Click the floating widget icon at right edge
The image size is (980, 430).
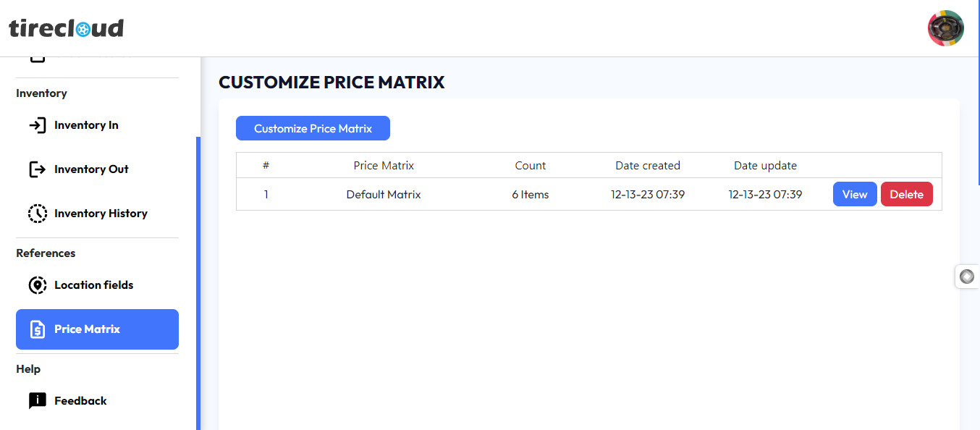point(966,277)
